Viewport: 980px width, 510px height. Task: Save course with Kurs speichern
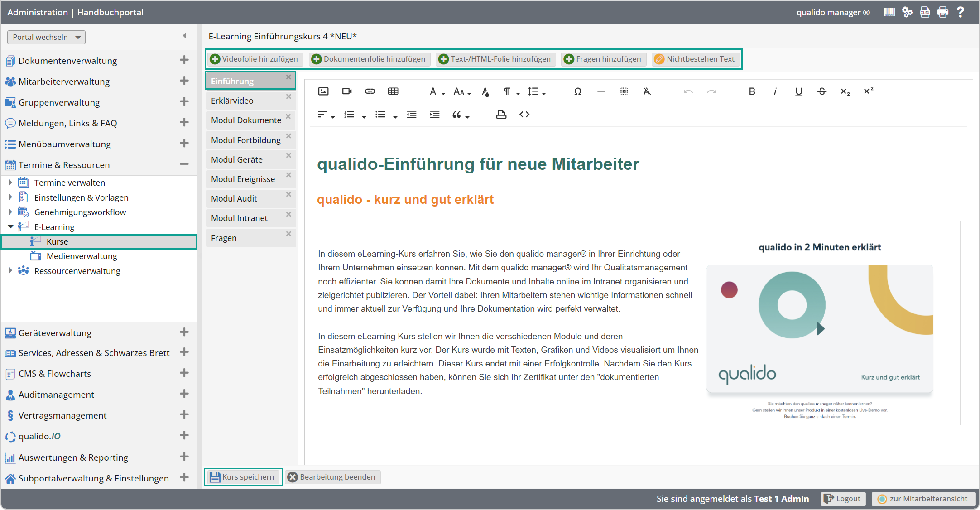coord(243,477)
